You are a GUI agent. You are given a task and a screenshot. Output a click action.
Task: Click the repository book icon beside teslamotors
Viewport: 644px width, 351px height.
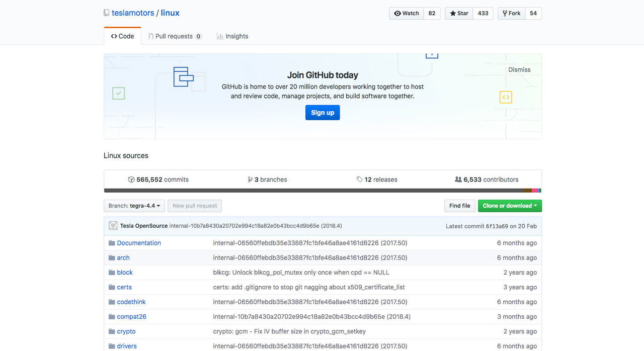[106, 13]
